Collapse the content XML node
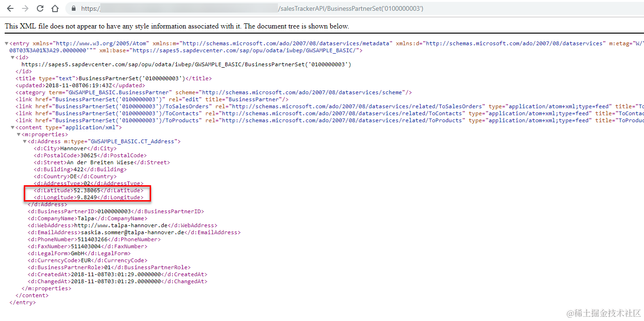Viewport: 644px width, 321px height. coord(13,127)
